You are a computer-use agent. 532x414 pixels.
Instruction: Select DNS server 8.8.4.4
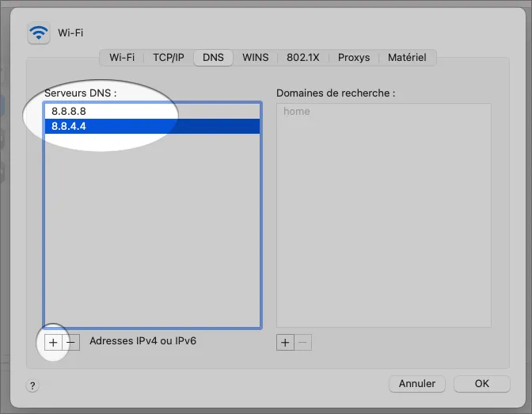click(152, 126)
